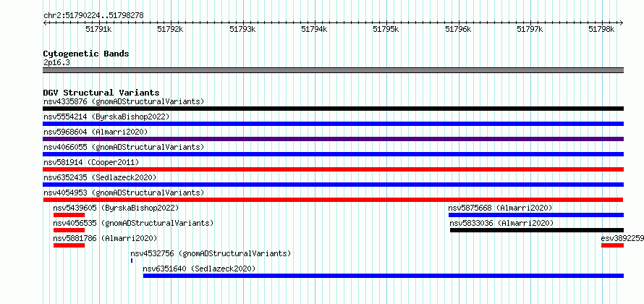The height and width of the screenshot is (304, 644).
Task: Click the DGV Structural Variants track title
Action: click(x=101, y=93)
